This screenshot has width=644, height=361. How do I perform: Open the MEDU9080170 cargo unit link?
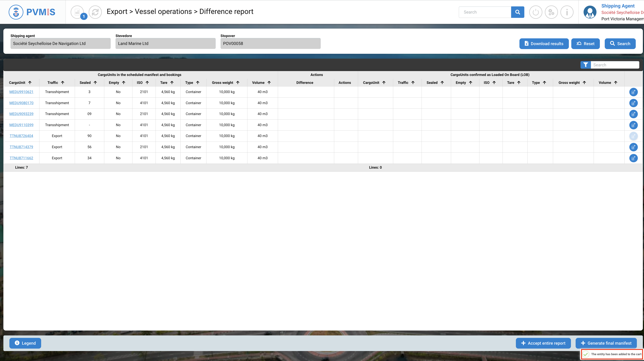coord(21,103)
